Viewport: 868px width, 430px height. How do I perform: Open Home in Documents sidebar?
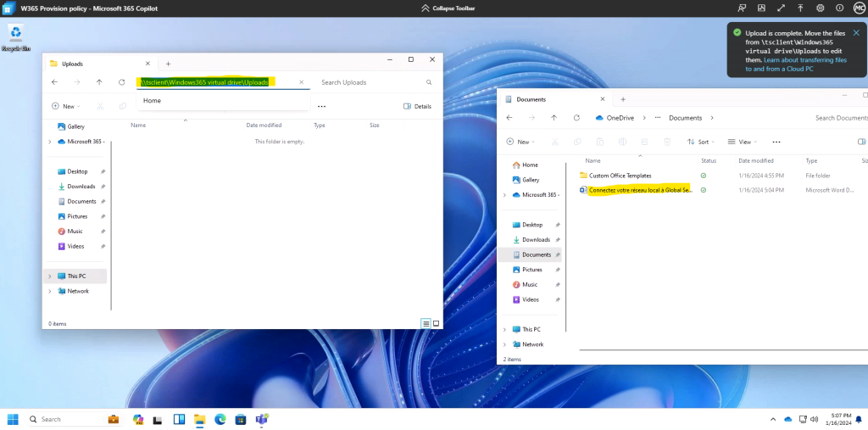pos(526,165)
